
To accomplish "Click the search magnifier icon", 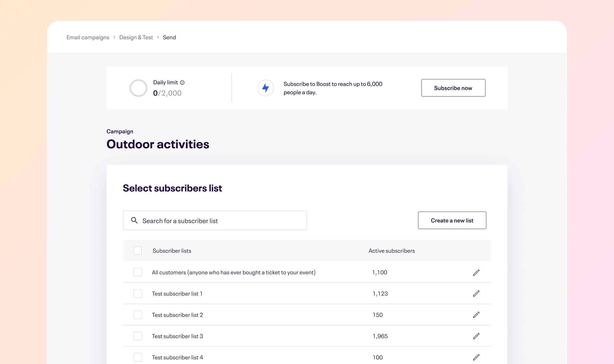I will [x=134, y=220].
